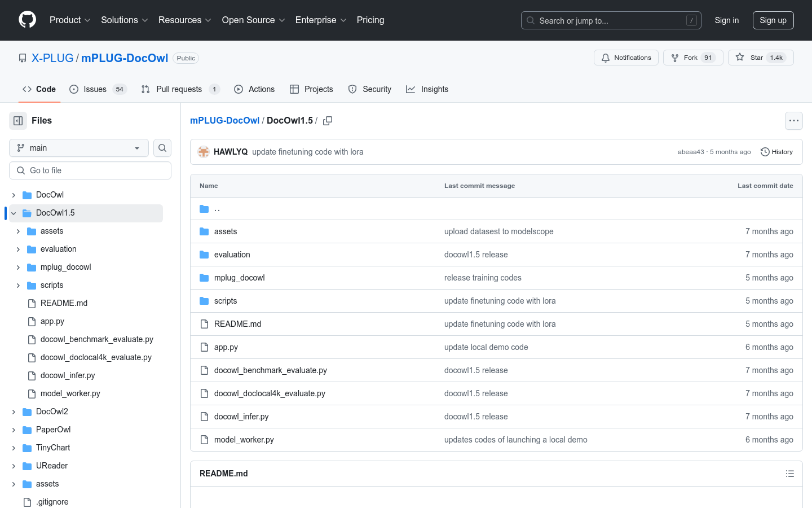Click app.py file icon in file table
Viewport: 812px width, 508px height.
204,347
